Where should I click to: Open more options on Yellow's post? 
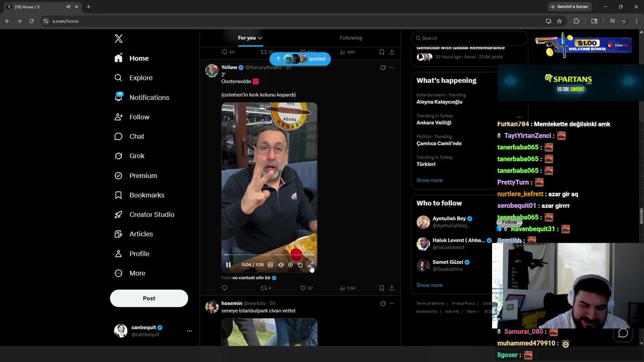coord(392,67)
